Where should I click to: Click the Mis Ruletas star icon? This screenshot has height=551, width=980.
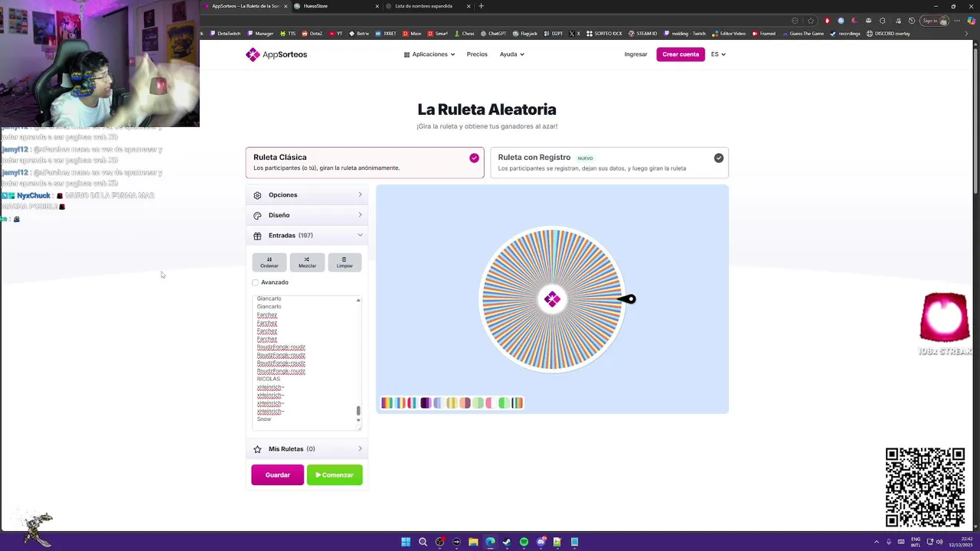(257, 449)
